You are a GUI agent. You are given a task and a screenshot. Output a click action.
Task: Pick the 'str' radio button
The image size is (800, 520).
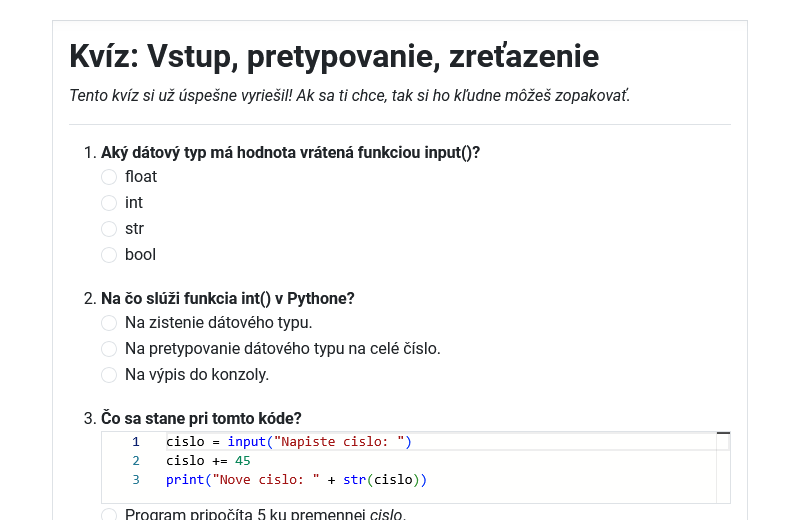109,229
